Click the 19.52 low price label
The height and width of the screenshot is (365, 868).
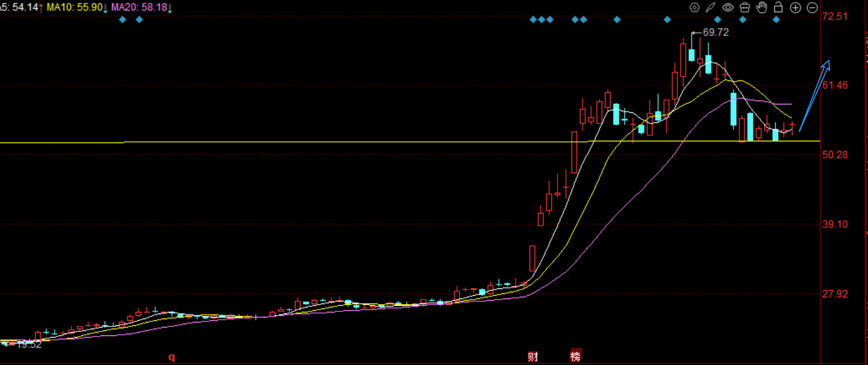tap(29, 345)
